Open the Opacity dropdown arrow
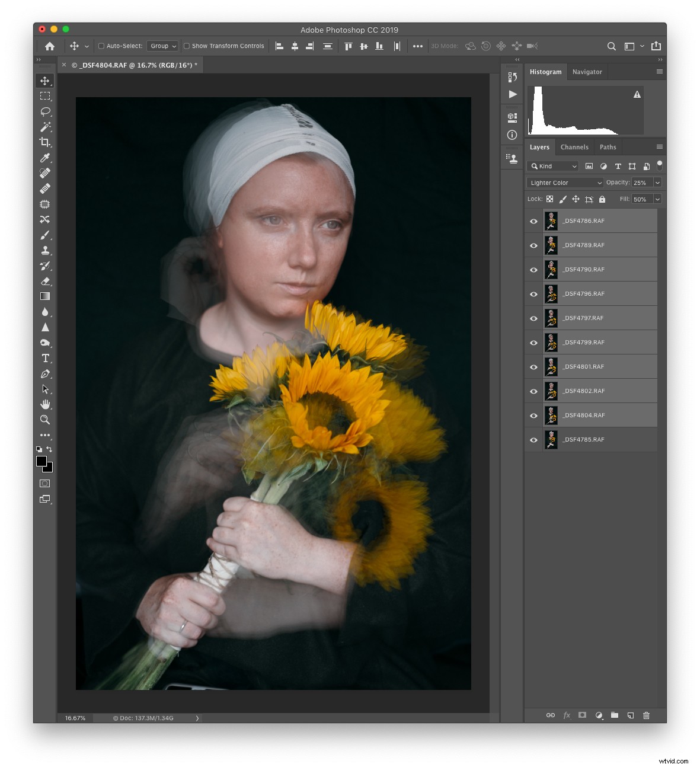This screenshot has height=767, width=700. pos(657,183)
